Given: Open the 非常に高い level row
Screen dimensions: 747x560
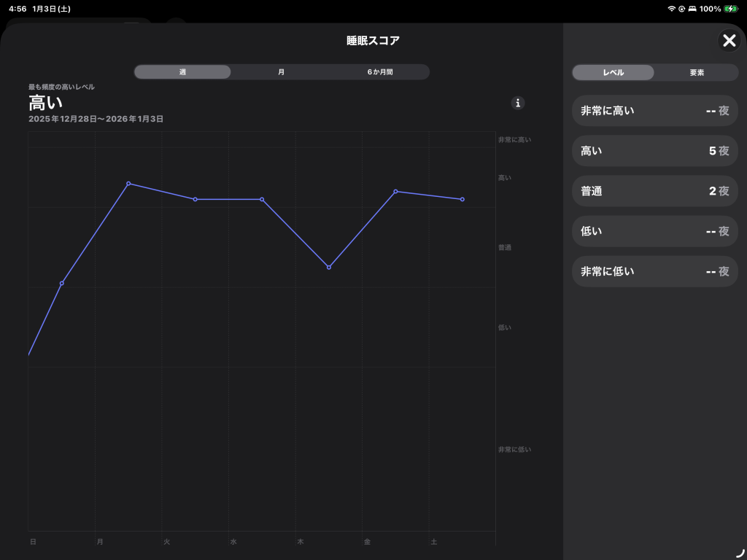Looking at the screenshot, I should coord(654,111).
